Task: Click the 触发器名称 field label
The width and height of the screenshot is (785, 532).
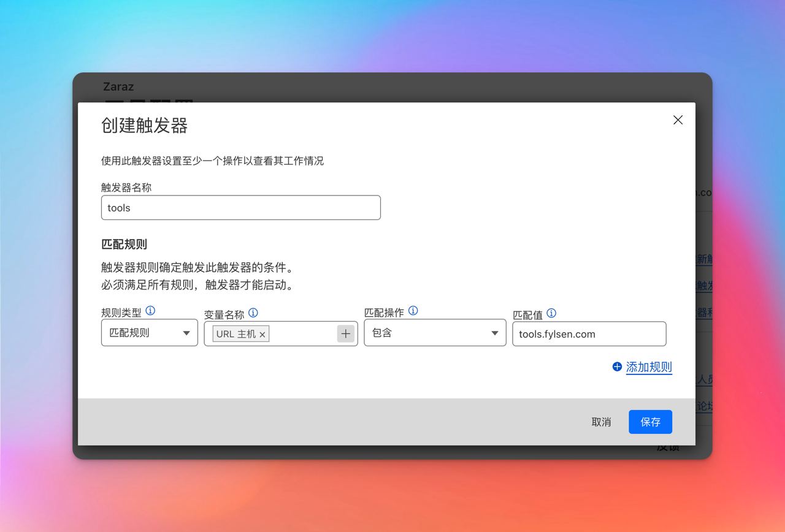Action: [126, 188]
